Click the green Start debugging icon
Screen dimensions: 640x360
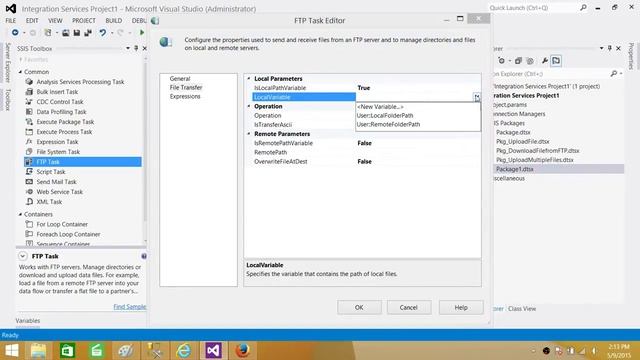click(142, 32)
